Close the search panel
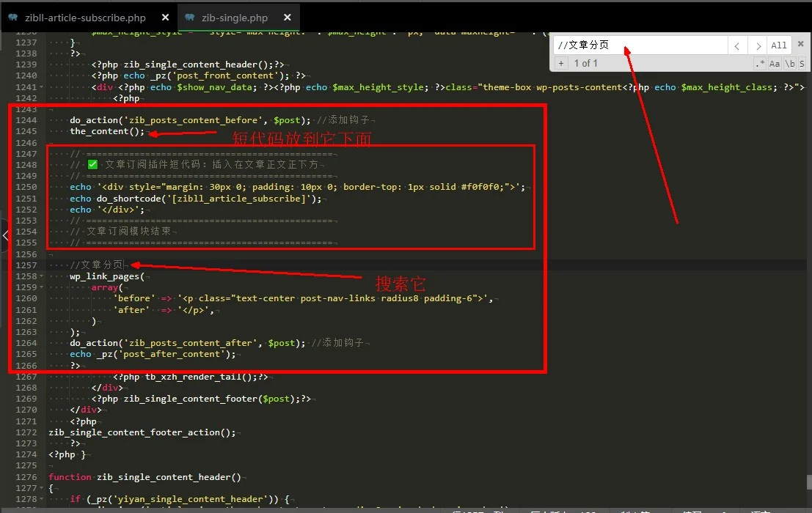Viewport: 812px width, 513px height. 800,45
